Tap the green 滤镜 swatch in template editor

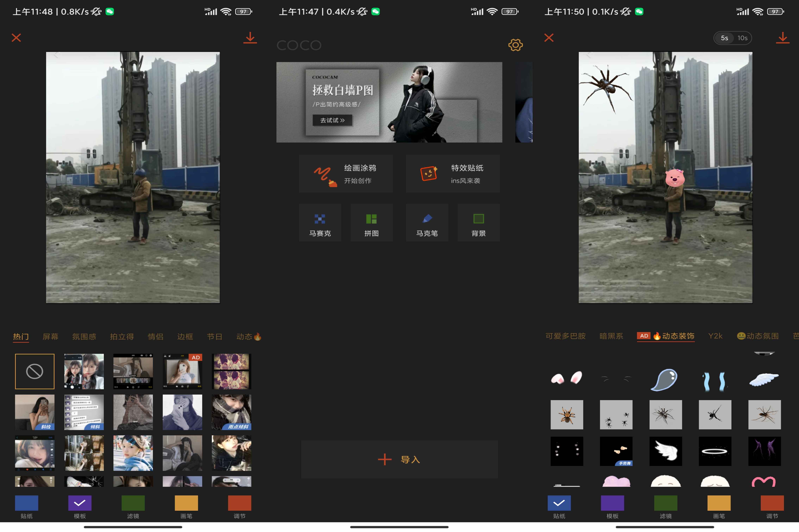(x=133, y=503)
